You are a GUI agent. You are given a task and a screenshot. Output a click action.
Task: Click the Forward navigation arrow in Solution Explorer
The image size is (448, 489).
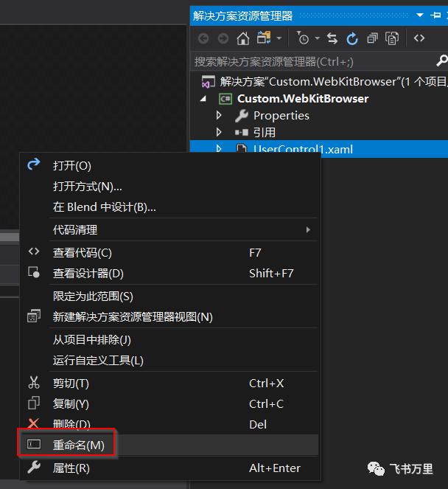[223, 38]
